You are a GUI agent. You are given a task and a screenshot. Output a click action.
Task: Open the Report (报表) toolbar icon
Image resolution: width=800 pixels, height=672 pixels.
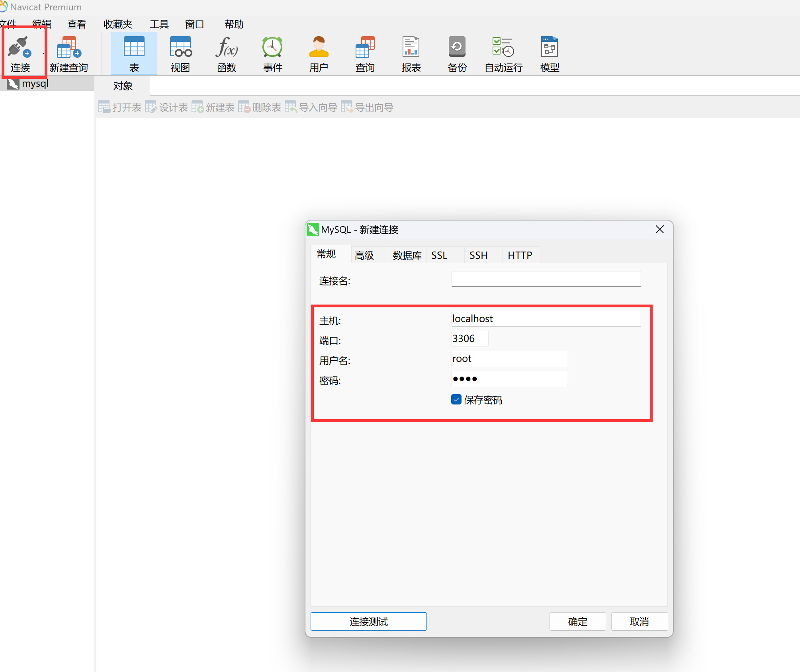[411, 48]
